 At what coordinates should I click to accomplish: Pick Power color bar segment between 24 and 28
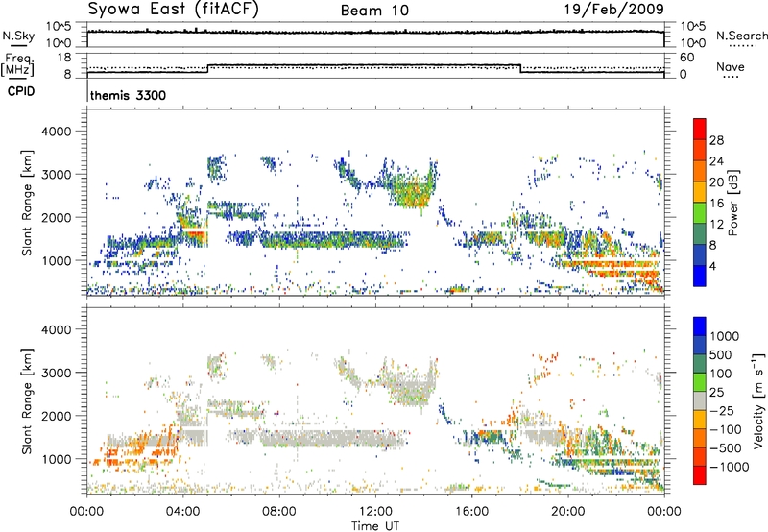click(x=700, y=150)
